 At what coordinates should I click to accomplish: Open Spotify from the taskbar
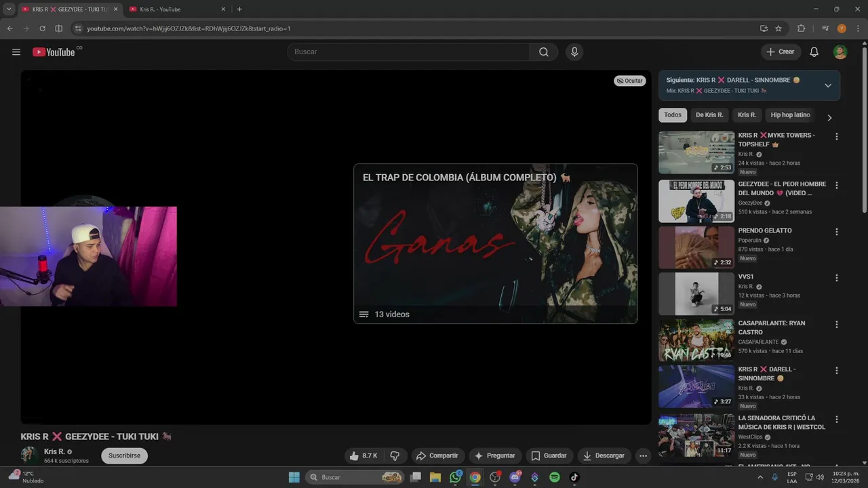554,477
